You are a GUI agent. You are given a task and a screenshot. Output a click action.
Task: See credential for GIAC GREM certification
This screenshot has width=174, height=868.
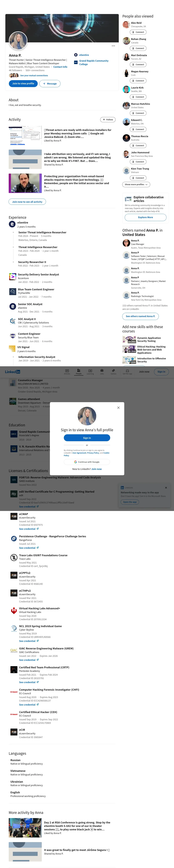tap(29, 660)
